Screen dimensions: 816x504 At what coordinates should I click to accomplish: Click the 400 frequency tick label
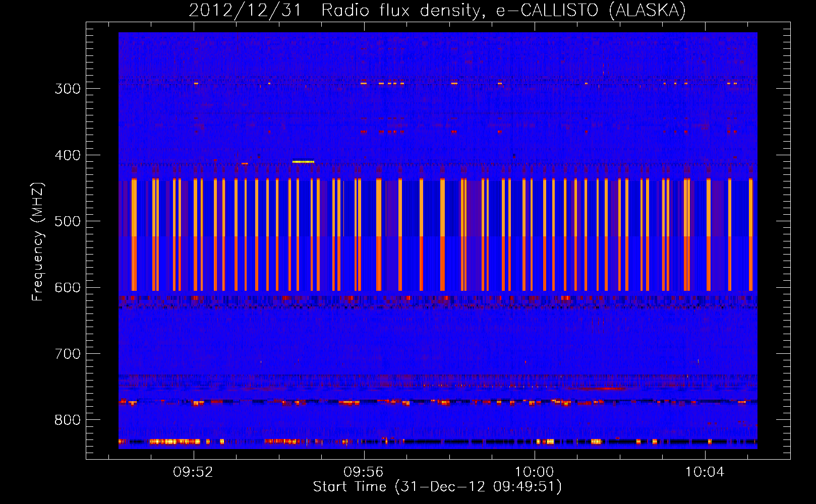(x=68, y=155)
